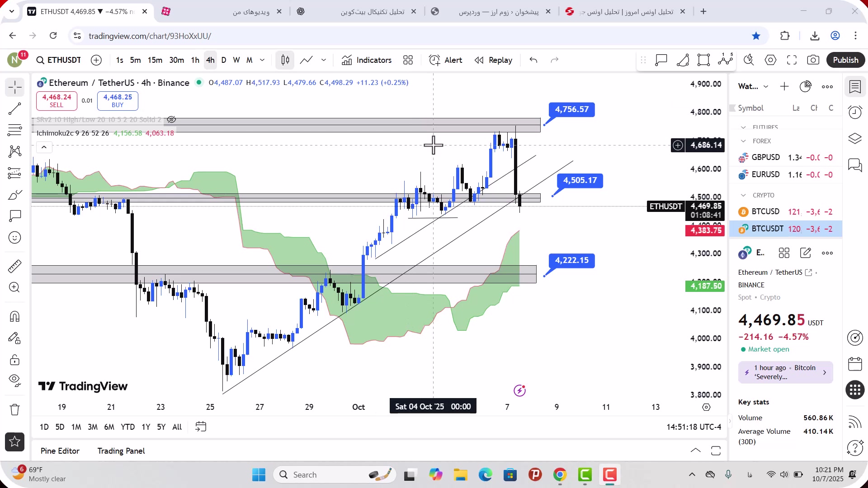Hide all drawings with eye icon

point(14,381)
